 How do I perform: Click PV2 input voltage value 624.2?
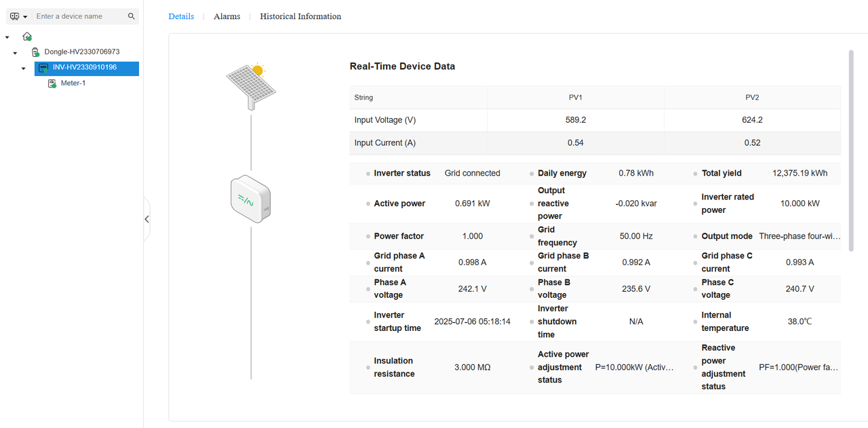(752, 120)
